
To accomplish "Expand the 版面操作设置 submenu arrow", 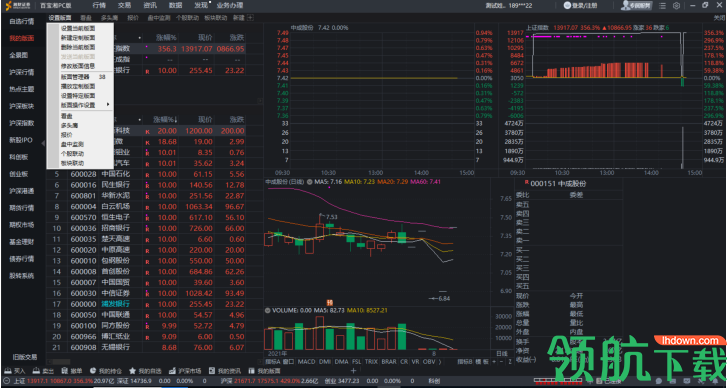I will [x=108, y=105].
